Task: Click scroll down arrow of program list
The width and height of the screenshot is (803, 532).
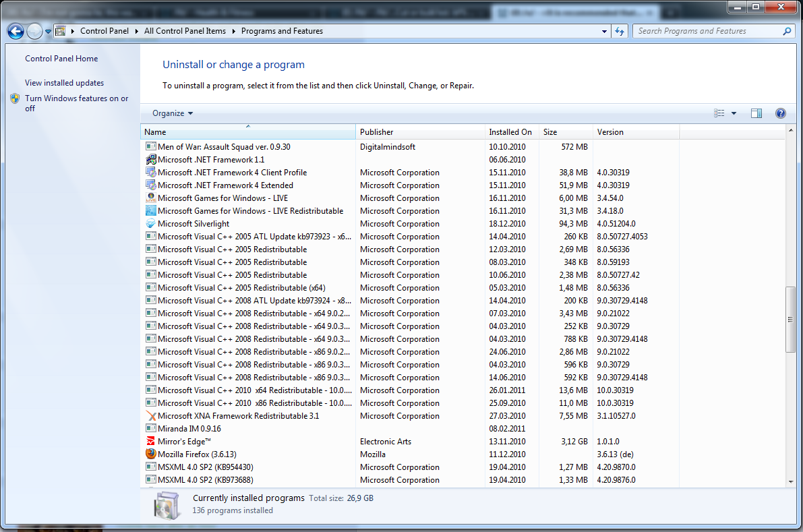Action: coord(790,482)
